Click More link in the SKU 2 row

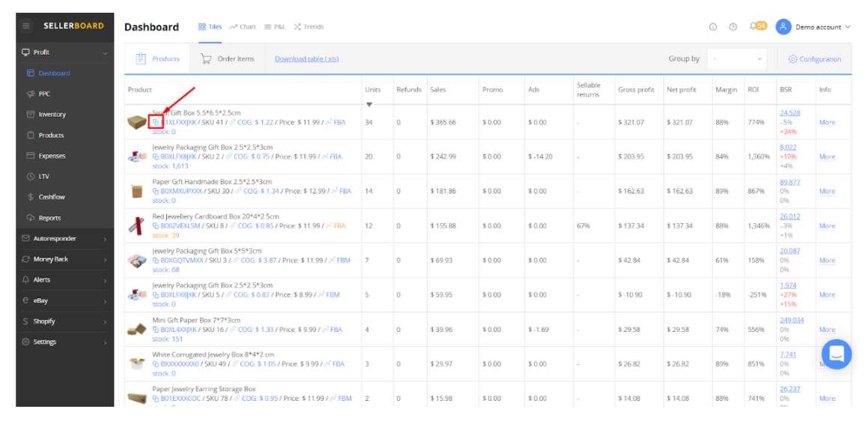pos(827,157)
